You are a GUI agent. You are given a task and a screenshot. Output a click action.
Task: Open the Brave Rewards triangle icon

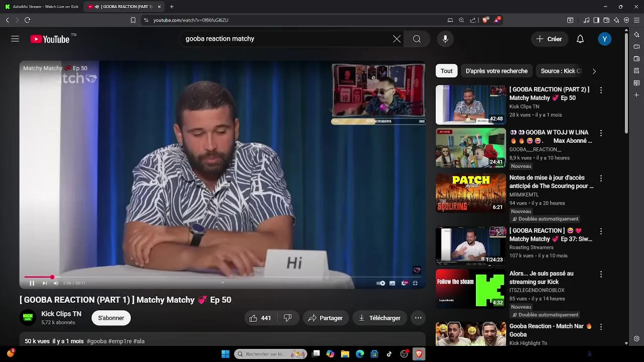click(497, 20)
